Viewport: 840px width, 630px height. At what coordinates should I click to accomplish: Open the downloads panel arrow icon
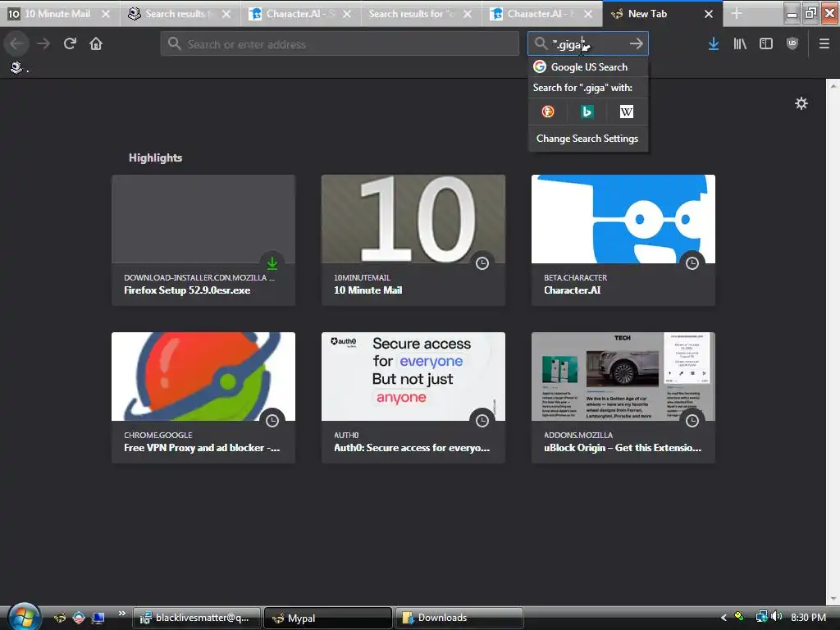pyautogui.click(x=714, y=44)
